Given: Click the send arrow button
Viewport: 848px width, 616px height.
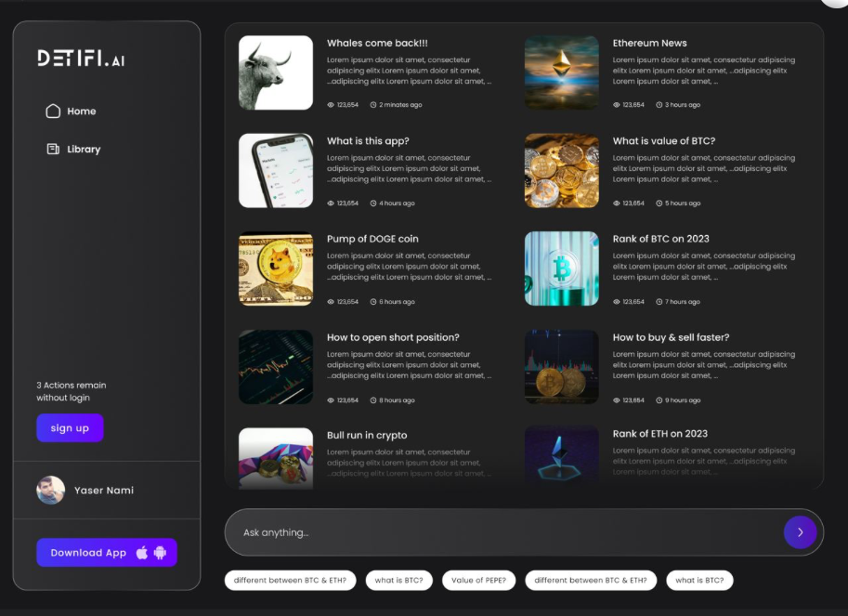Looking at the screenshot, I should click(800, 532).
